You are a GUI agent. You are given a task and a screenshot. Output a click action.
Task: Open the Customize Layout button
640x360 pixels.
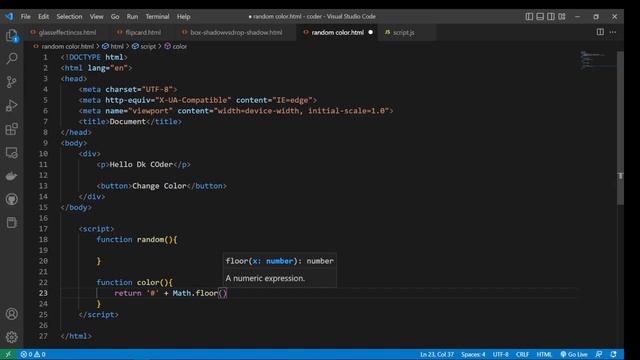click(562, 16)
